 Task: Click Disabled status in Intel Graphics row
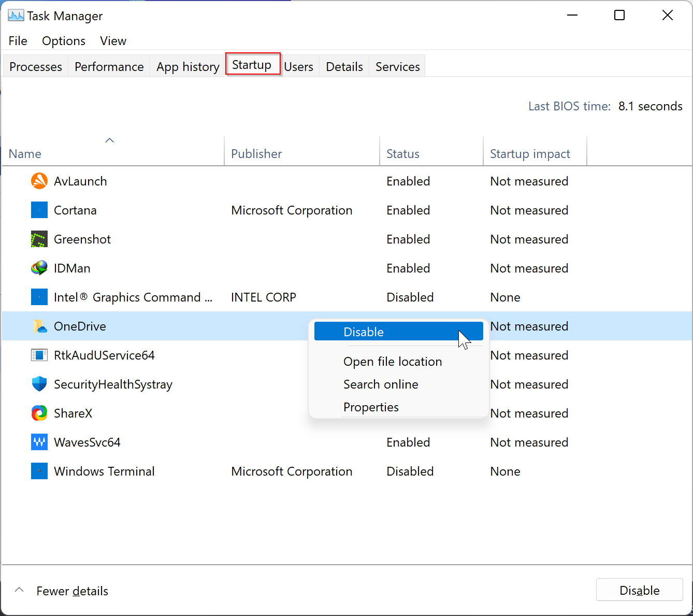point(410,297)
